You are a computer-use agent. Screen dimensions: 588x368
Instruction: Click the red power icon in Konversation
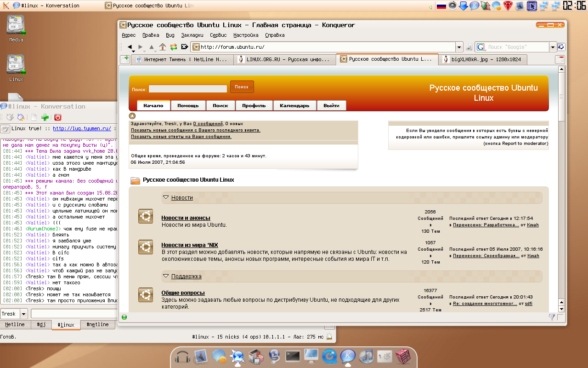click(x=58, y=117)
